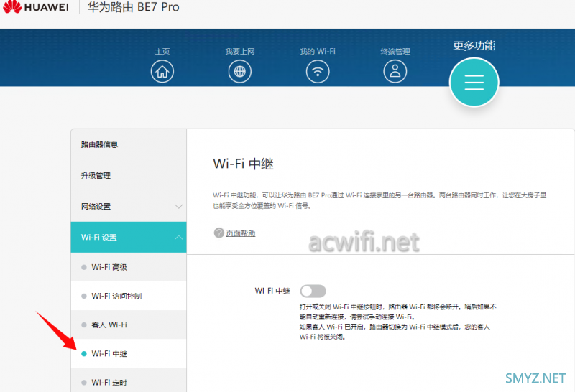The image size is (575, 392).
Task: Click the Wi-Fi 中继 page heading
Action: 243,164
